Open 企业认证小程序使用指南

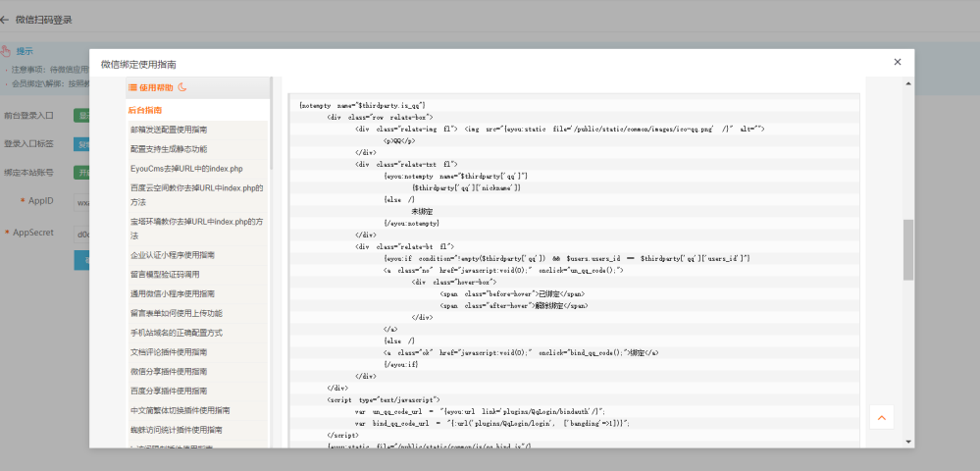point(173,255)
